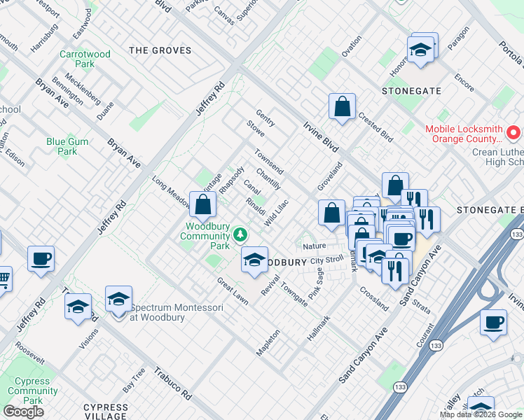Open the coffee cup marker beside Jeffrey Rd
This screenshot has height=420, width=524.
point(41,260)
